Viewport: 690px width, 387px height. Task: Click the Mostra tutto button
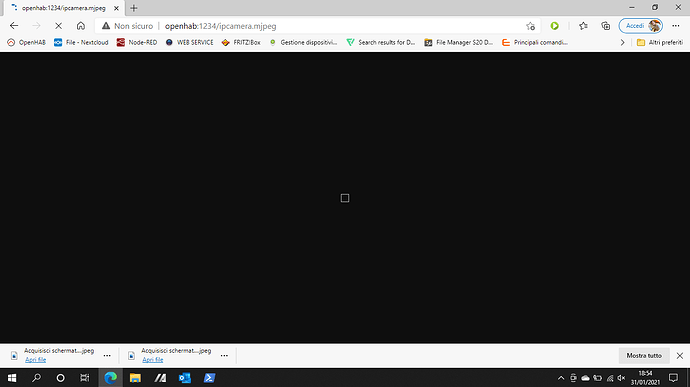pyautogui.click(x=644, y=356)
